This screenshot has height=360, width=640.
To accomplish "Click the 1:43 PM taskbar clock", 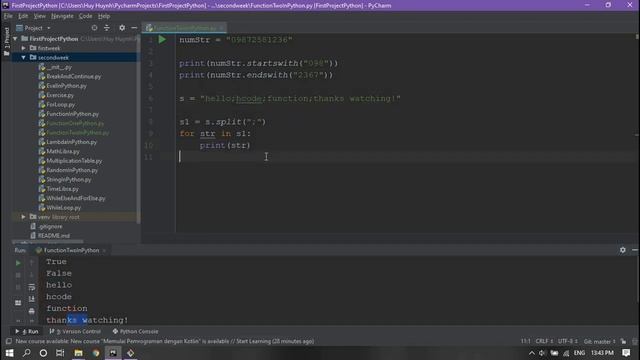I will 602,353.
